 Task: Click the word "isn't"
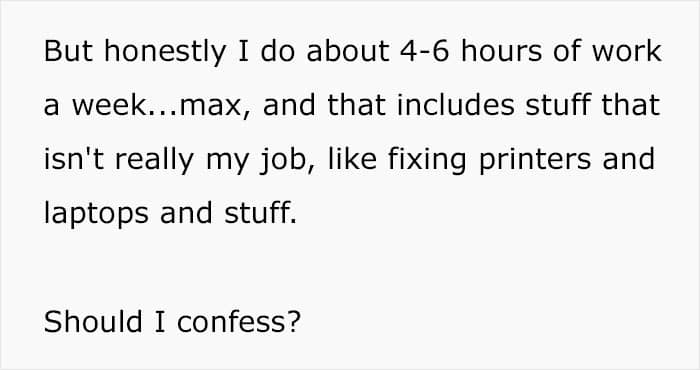click(74, 159)
